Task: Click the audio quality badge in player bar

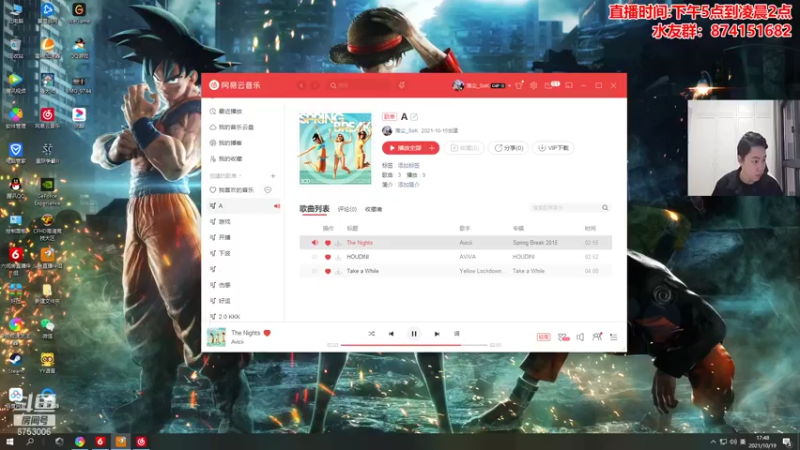Action: coord(543,337)
